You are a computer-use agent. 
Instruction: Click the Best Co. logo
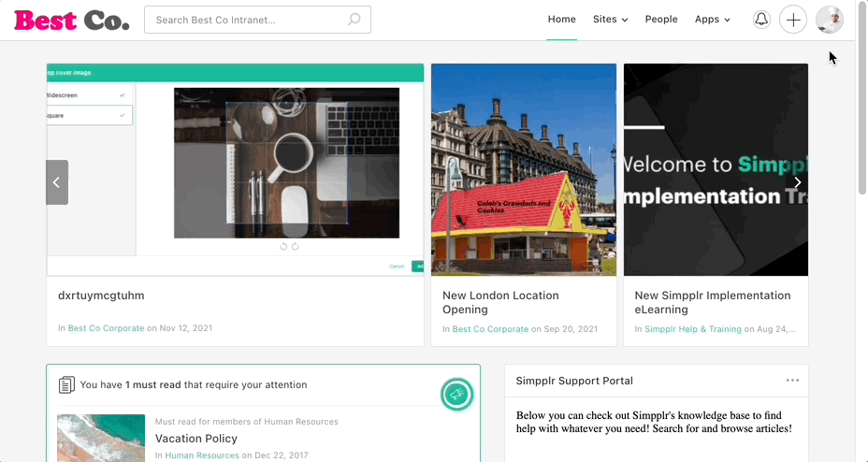72,21
